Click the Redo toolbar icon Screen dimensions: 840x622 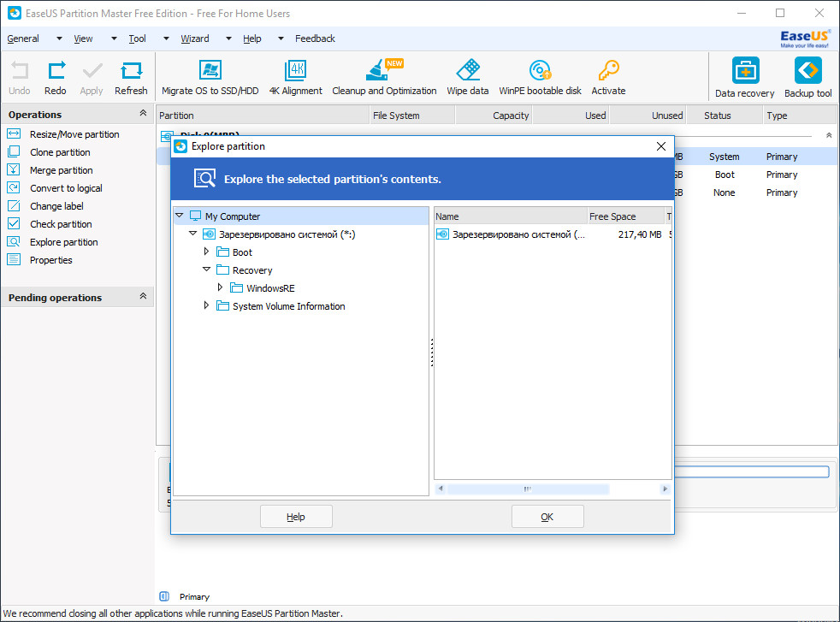56,71
